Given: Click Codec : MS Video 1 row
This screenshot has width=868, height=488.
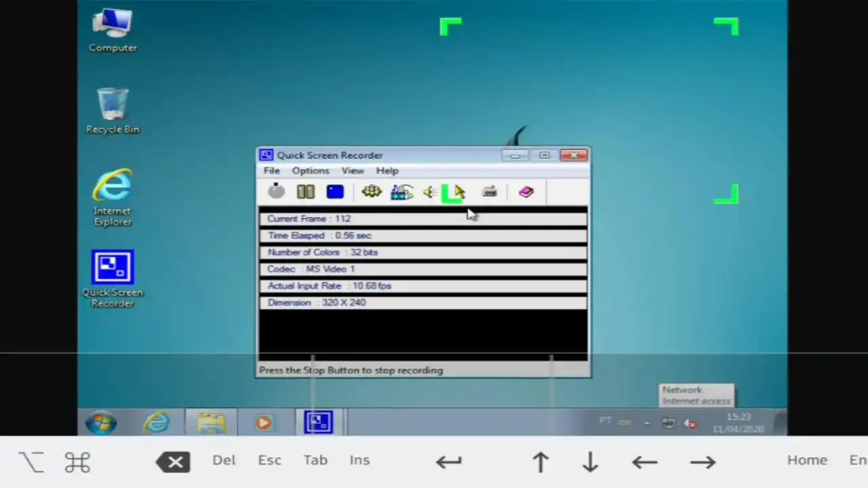Looking at the screenshot, I should coord(423,269).
